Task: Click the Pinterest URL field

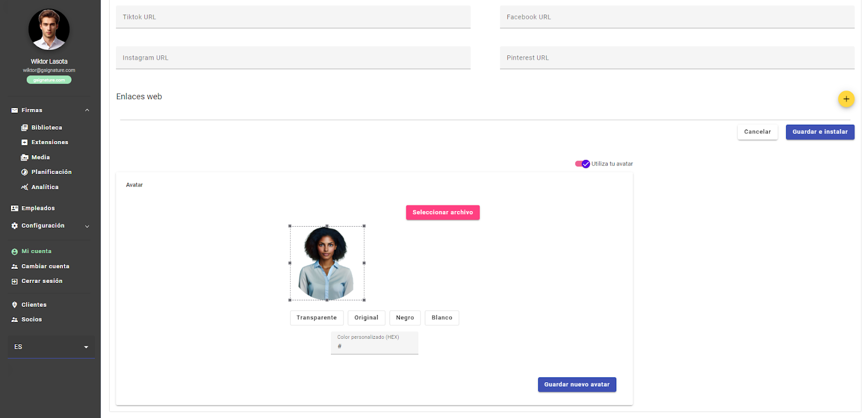Action: (x=677, y=57)
